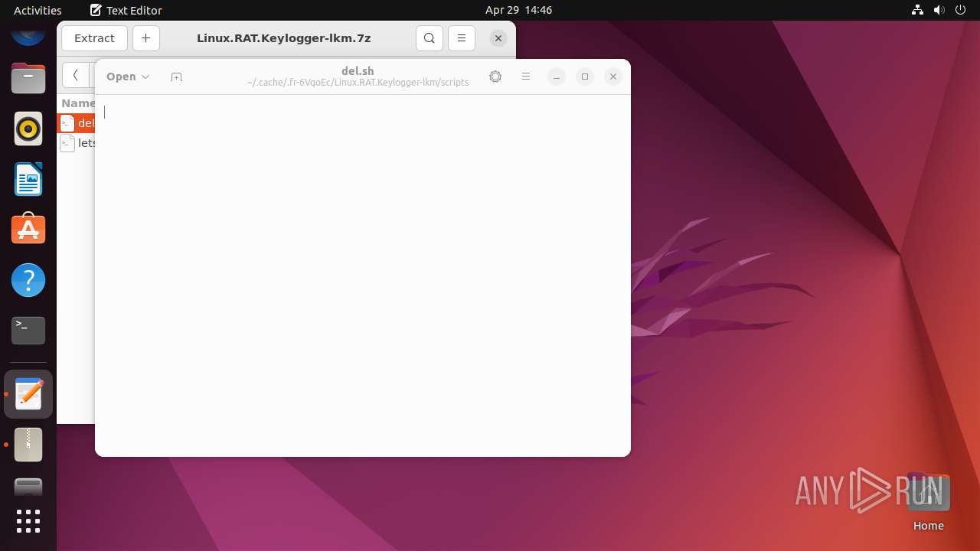Switch to Text Editor in the dock
Image resolution: width=980 pixels, height=551 pixels.
click(28, 394)
